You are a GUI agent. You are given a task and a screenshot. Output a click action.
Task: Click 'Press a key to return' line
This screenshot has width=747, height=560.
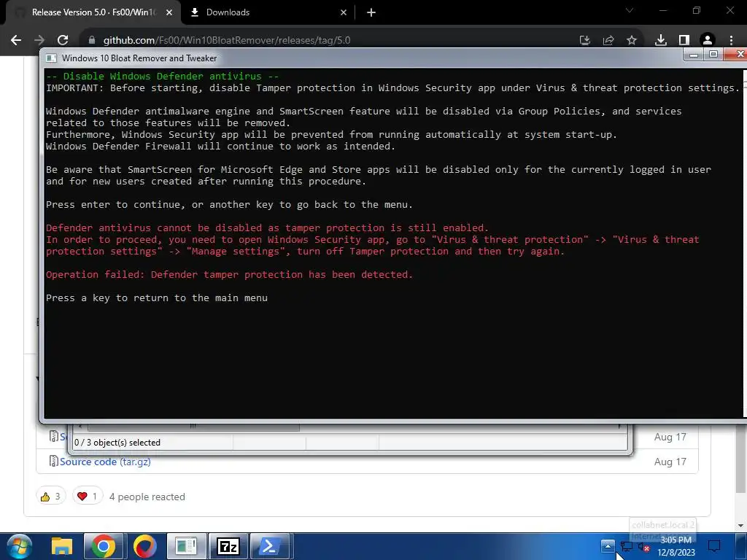[157, 298]
